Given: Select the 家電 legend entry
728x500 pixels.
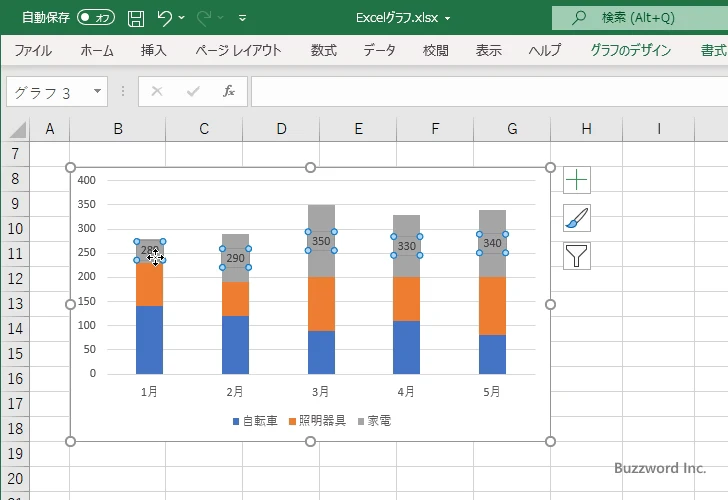Looking at the screenshot, I should point(374,421).
